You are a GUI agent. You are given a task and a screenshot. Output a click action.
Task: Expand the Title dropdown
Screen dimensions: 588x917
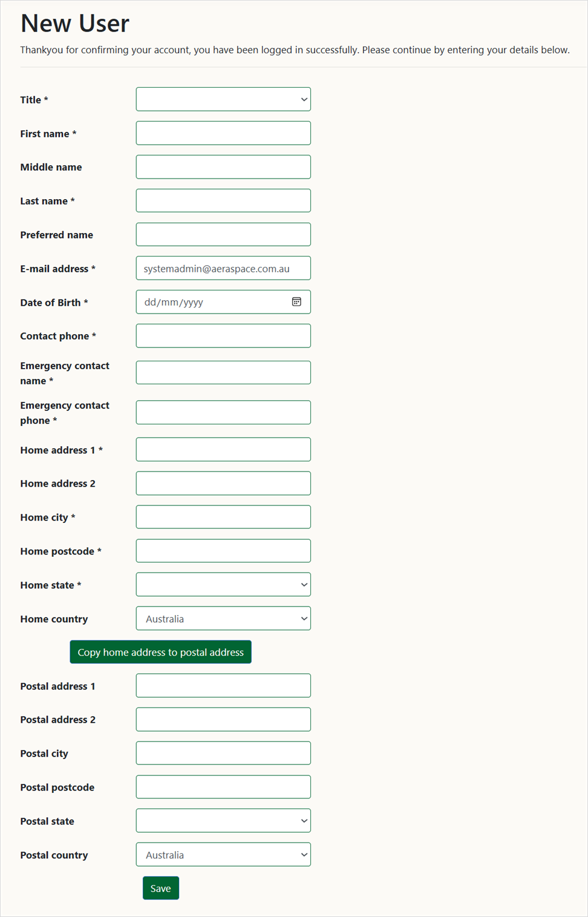223,99
